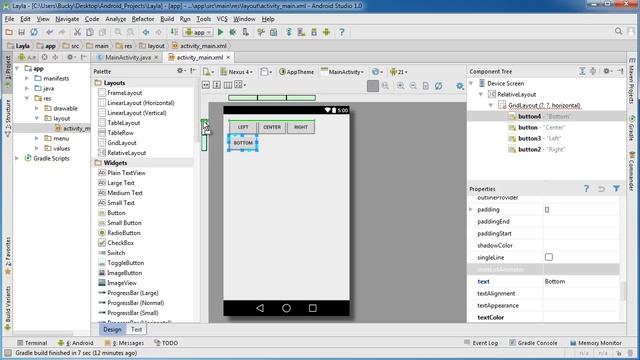
Task: Switch to the Text editor tab
Action: 136,329
